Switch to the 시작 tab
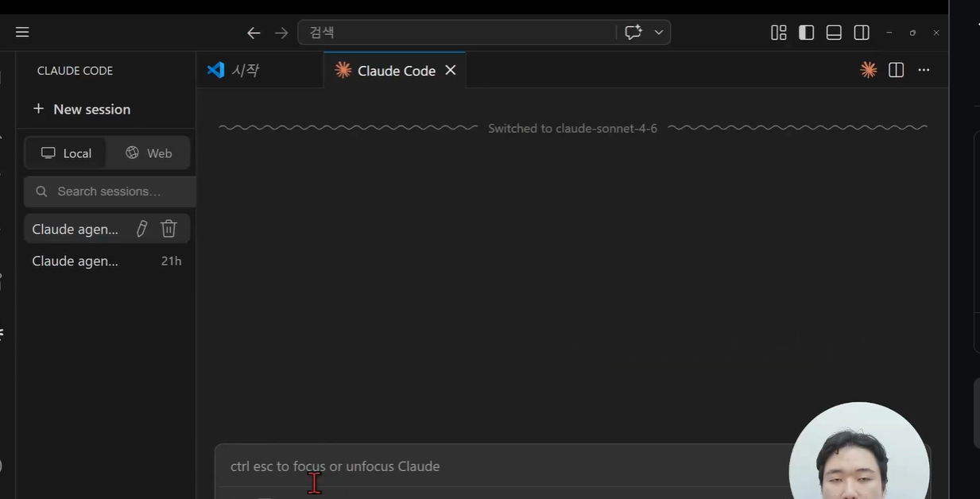 coord(260,70)
